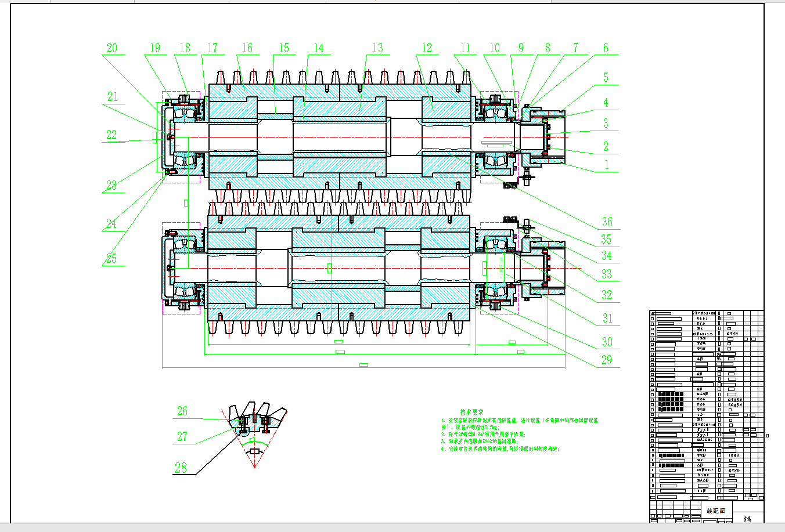
Task: Click part callout number 2
Action: (606, 147)
